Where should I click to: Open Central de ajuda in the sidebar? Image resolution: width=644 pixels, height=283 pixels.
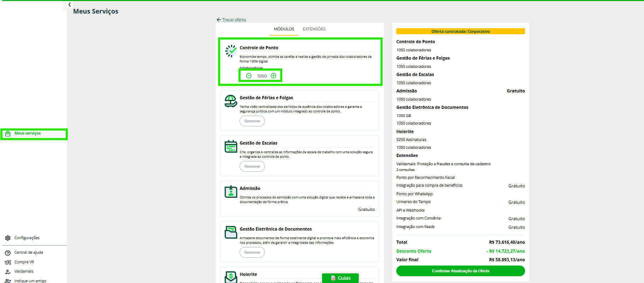(29, 253)
